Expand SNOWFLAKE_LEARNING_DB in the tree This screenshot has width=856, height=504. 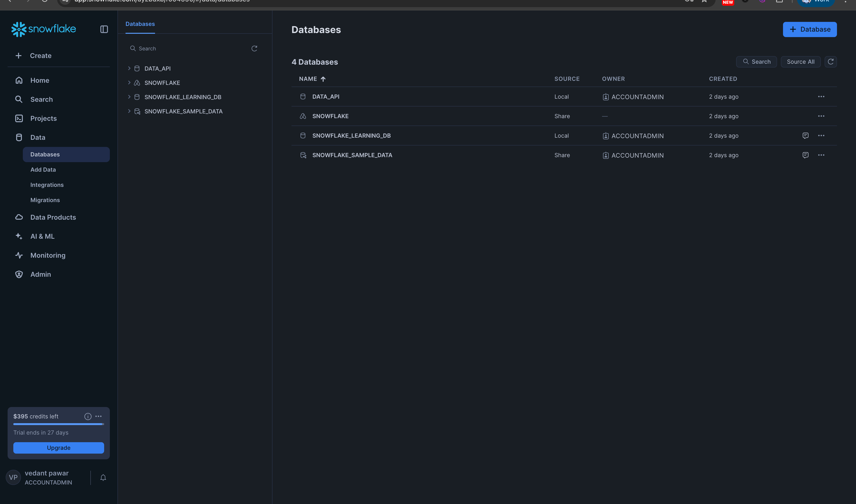click(x=129, y=97)
